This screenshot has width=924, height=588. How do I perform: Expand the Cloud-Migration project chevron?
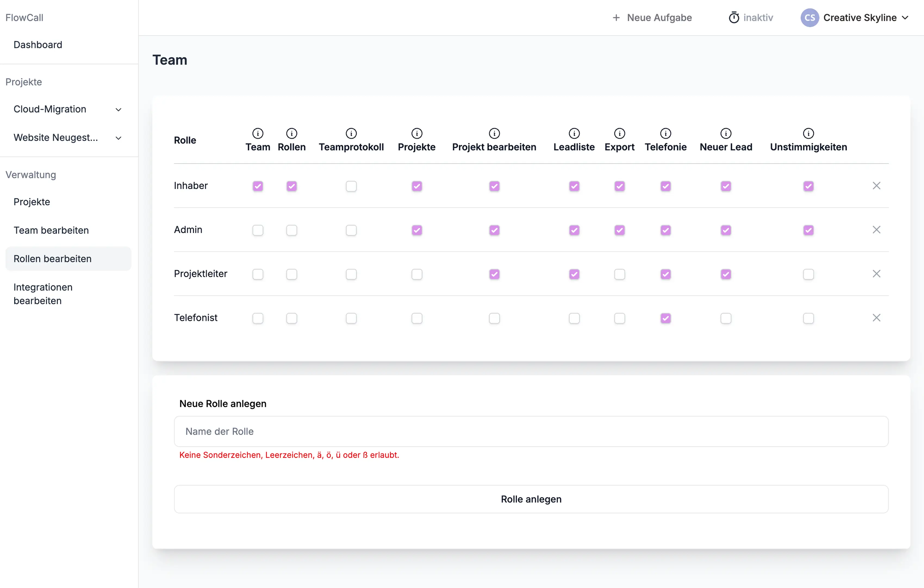pos(119,109)
